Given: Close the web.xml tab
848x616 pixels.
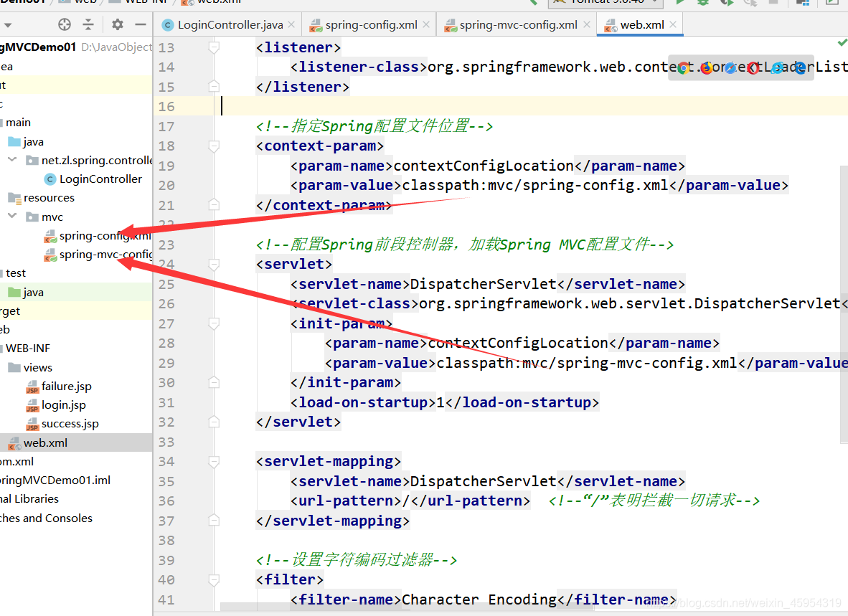Looking at the screenshot, I should tap(673, 25).
